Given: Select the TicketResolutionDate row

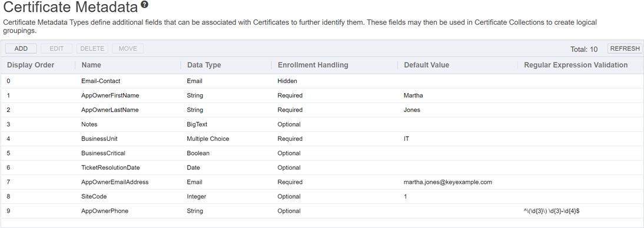Looking at the screenshot, I should pyautogui.click(x=322, y=167).
